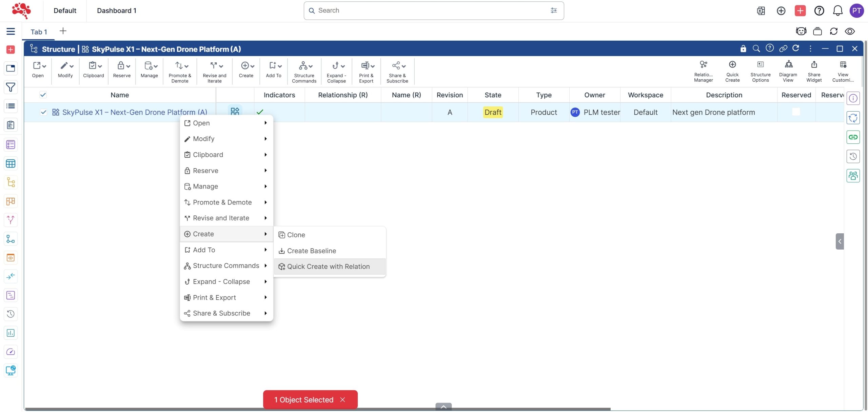Click the filter funnel icon in left sidebar
Screen dimensions: 868x412
click(x=11, y=87)
